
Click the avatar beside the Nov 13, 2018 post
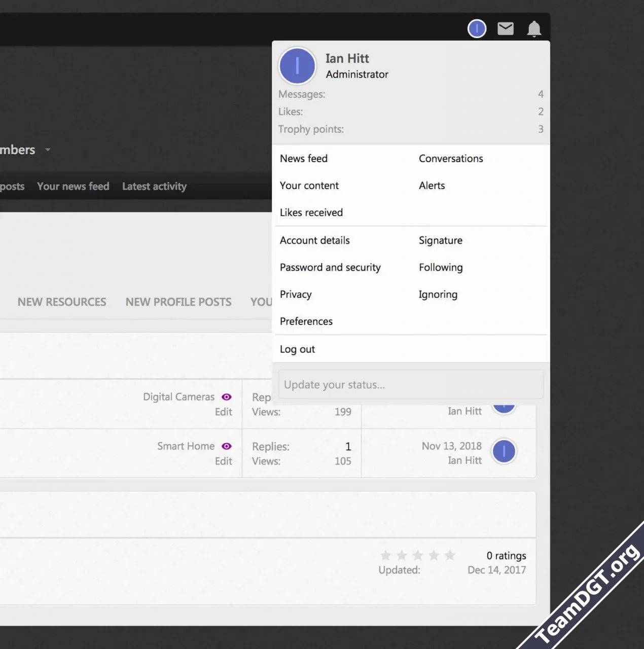[504, 451]
